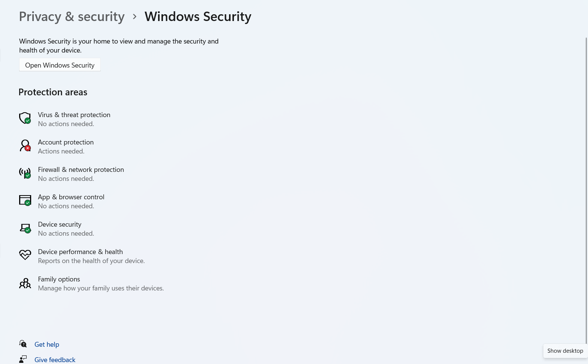Viewport: 588px width, 364px height.
Task: Open the Give feedback link
Action: pyautogui.click(x=55, y=360)
